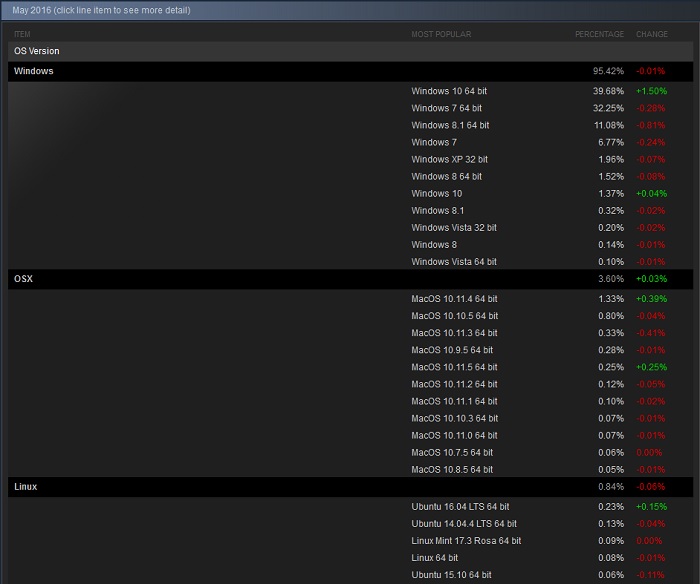This screenshot has height=584, width=700.
Task: Select the Windows 10 64 bit entry
Action: 449,91
